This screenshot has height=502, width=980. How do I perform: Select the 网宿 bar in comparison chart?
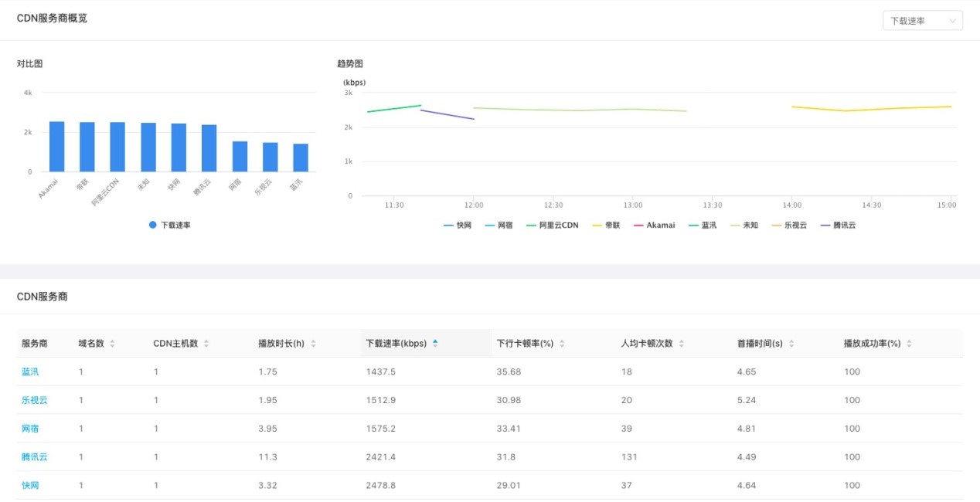click(240, 157)
